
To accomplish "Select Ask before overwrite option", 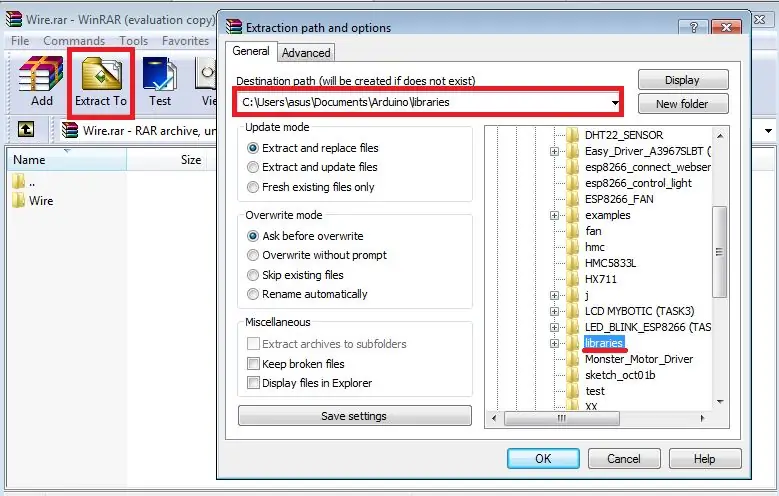I will (x=305, y=236).
